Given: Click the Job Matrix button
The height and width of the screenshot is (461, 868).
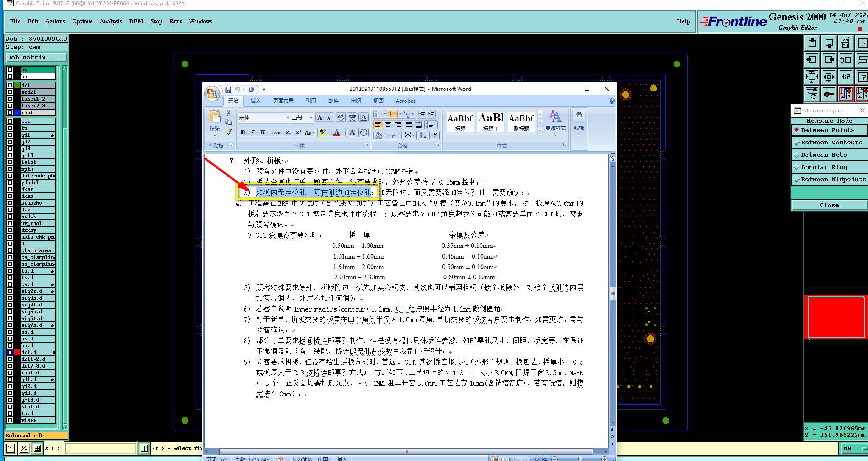Looking at the screenshot, I should [x=36, y=57].
